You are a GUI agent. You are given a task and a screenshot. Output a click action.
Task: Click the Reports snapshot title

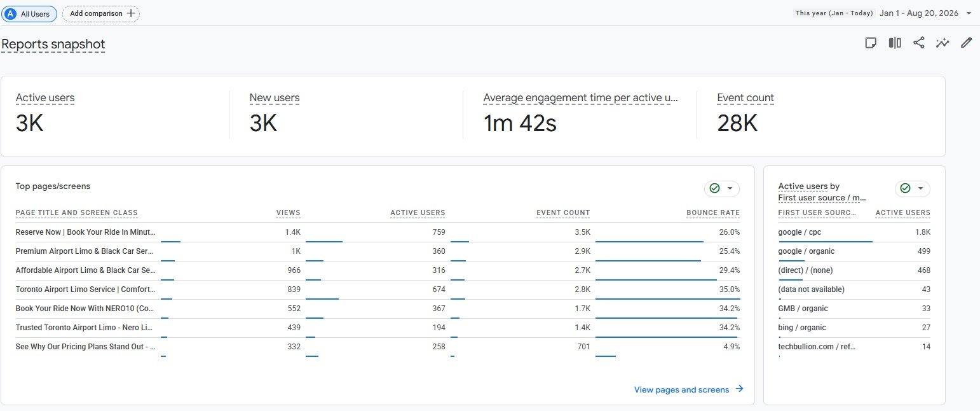click(53, 44)
